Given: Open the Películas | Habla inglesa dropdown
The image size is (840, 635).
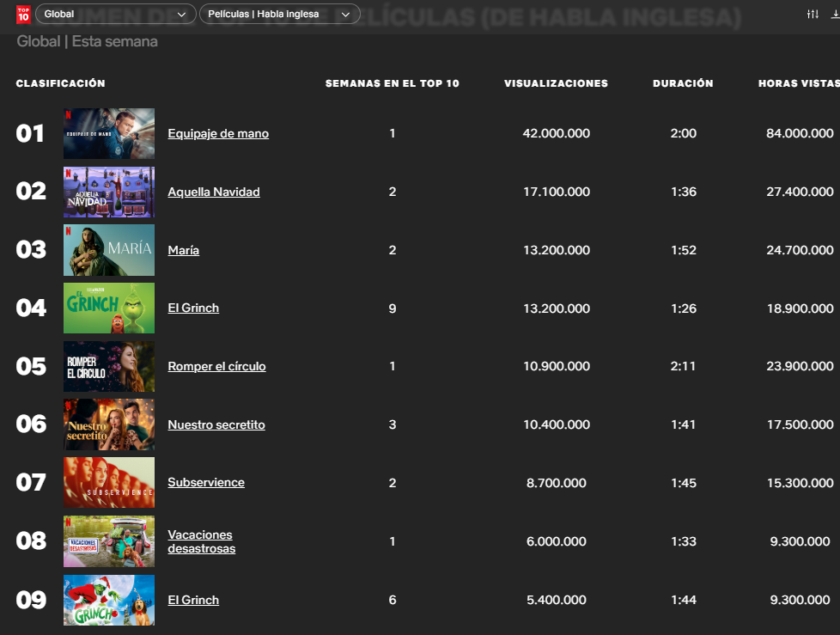Looking at the screenshot, I should pos(280,14).
